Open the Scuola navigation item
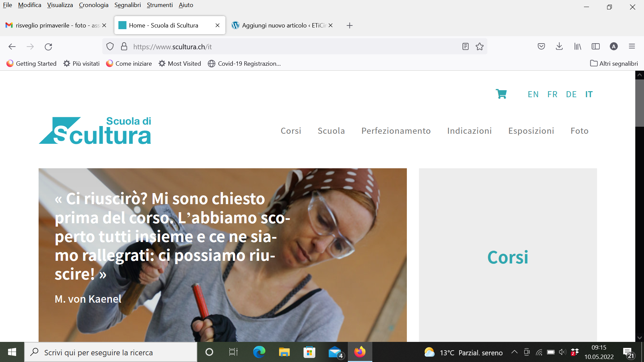Viewport: 644px width, 362px height. 331,131
